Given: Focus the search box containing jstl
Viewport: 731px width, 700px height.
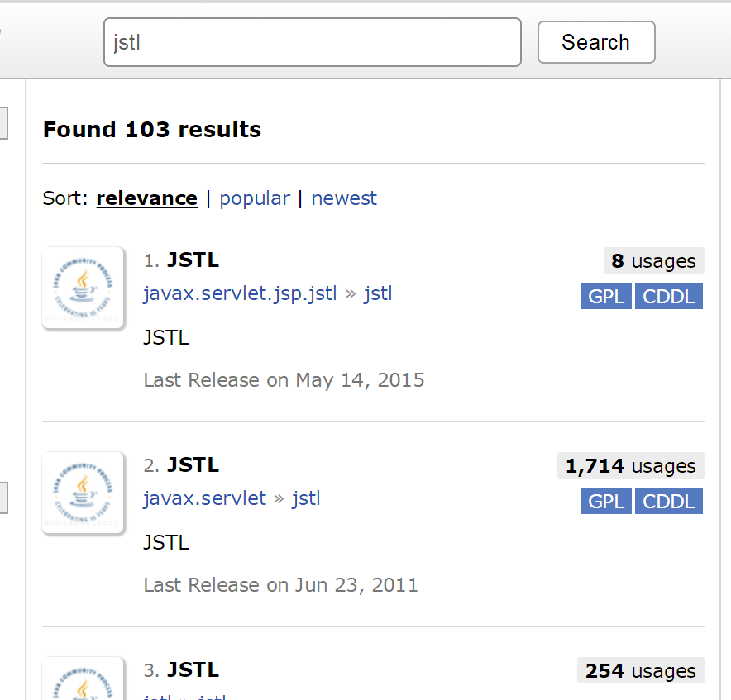Looking at the screenshot, I should [312, 42].
